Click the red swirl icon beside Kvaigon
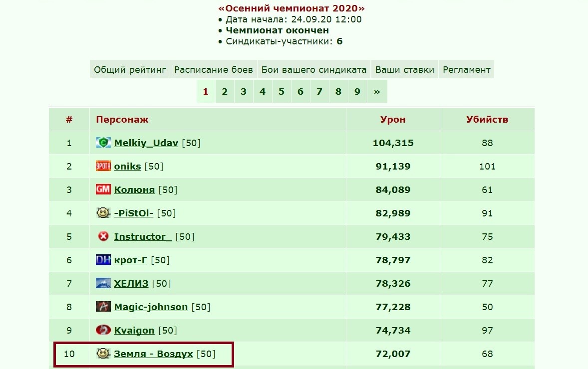588x369 pixels. point(103,330)
